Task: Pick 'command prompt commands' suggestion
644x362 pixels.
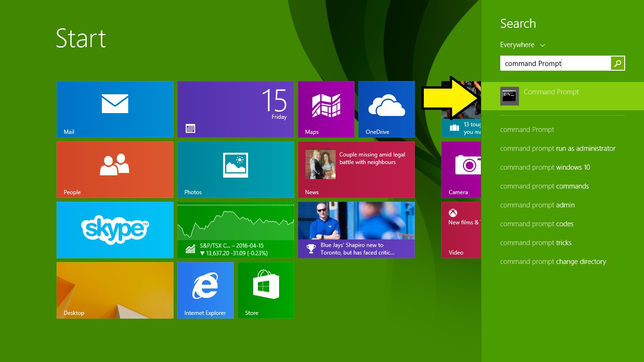Action: coord(545,186)
